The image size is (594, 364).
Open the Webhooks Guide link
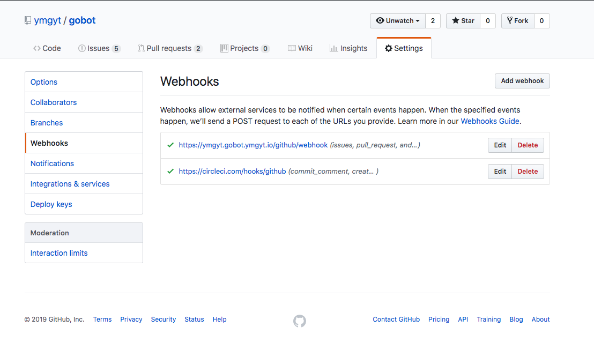pos(490,121)
